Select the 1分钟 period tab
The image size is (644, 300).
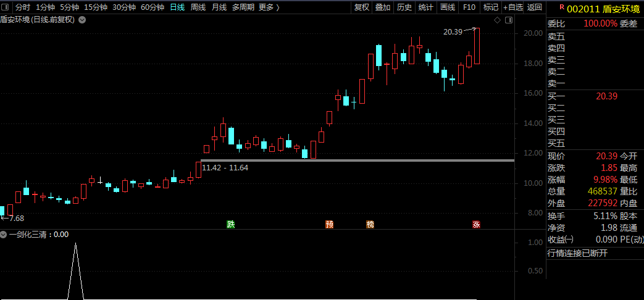pos(45,7)
